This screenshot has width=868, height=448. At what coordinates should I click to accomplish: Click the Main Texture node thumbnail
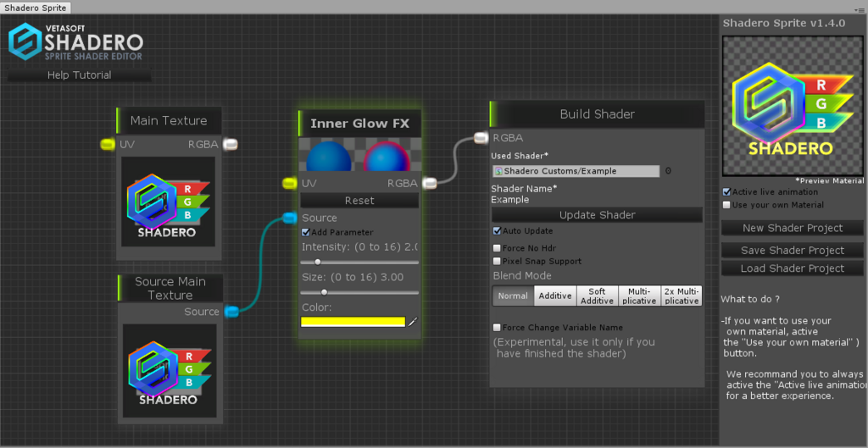[169, 202]
